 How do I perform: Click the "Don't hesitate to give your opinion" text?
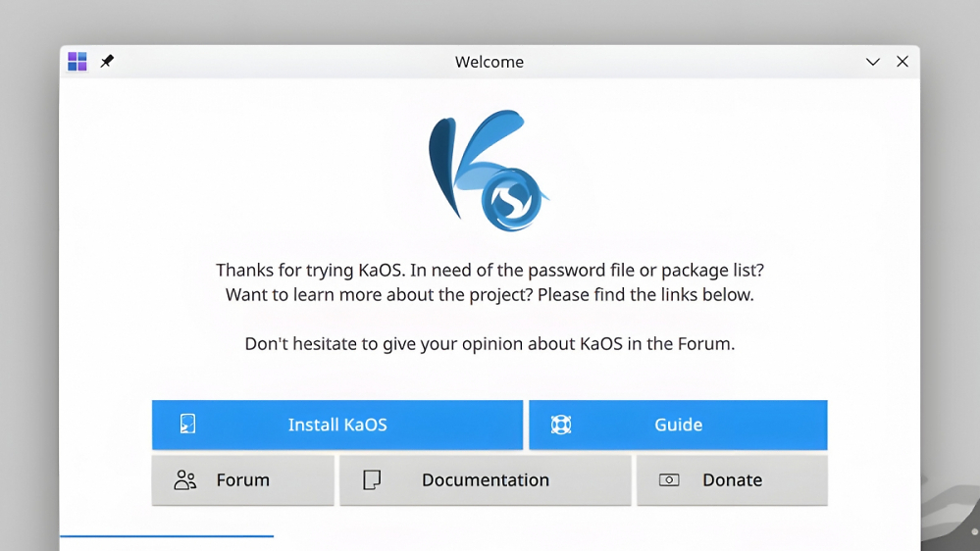pos(490,343)
